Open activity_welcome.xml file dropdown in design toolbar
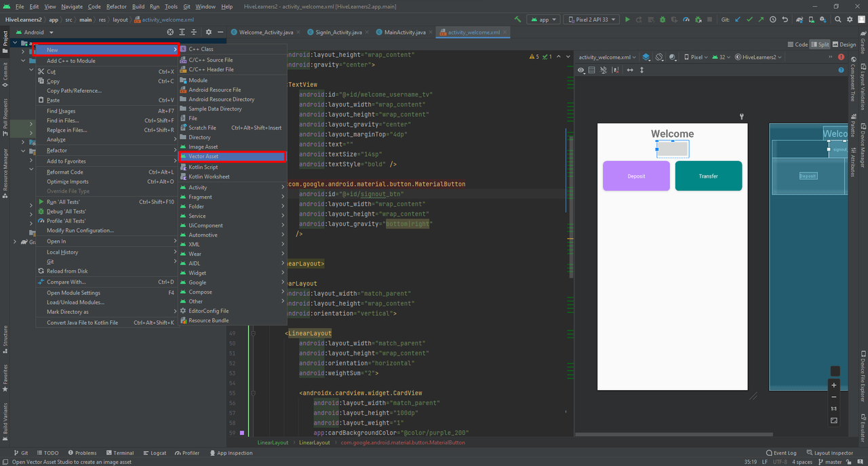The width and height of the screenshot is (868, 466). click(608, 57)
